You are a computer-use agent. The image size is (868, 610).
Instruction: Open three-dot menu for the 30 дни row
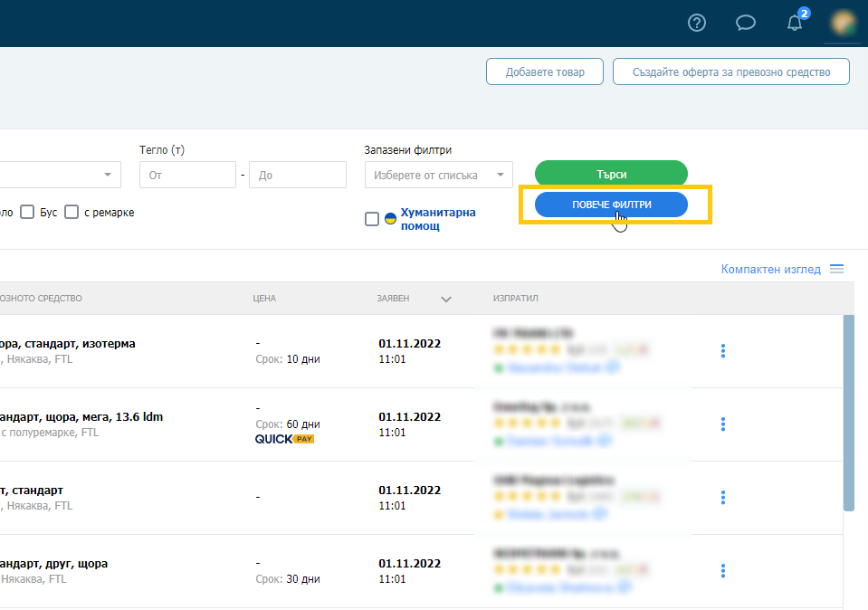[723, 571]
